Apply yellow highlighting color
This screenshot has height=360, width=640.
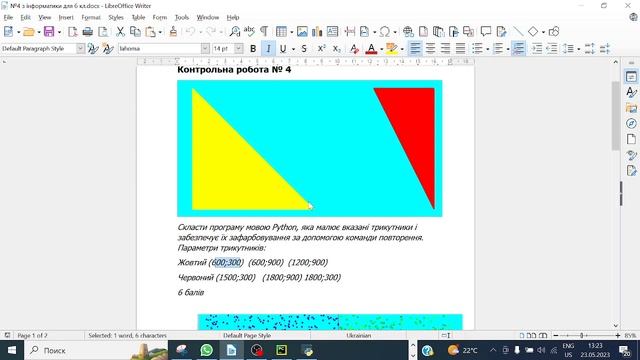click(x=391, y=49)
